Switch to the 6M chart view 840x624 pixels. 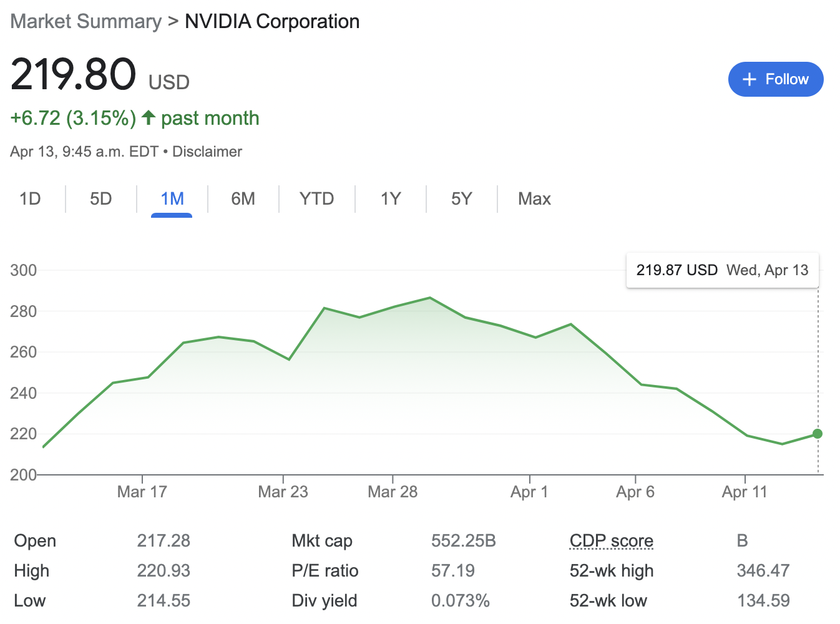tap(243, 198)
